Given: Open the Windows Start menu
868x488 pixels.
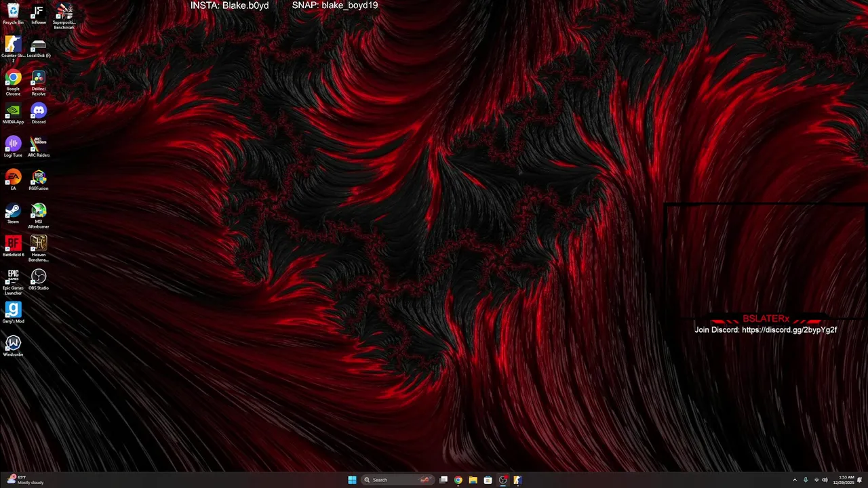Looking at the screenshot, I should pos(352,480).
